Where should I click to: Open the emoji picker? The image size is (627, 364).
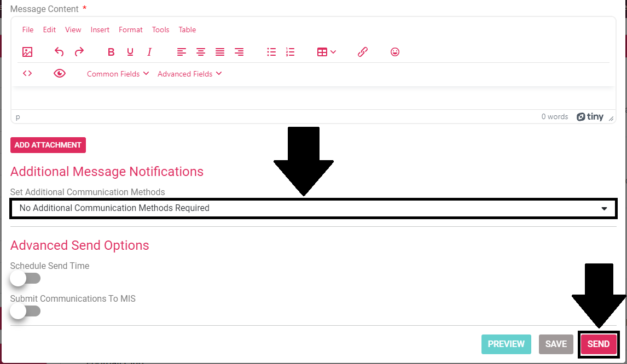pyautogui.click(x=395, y=52)
